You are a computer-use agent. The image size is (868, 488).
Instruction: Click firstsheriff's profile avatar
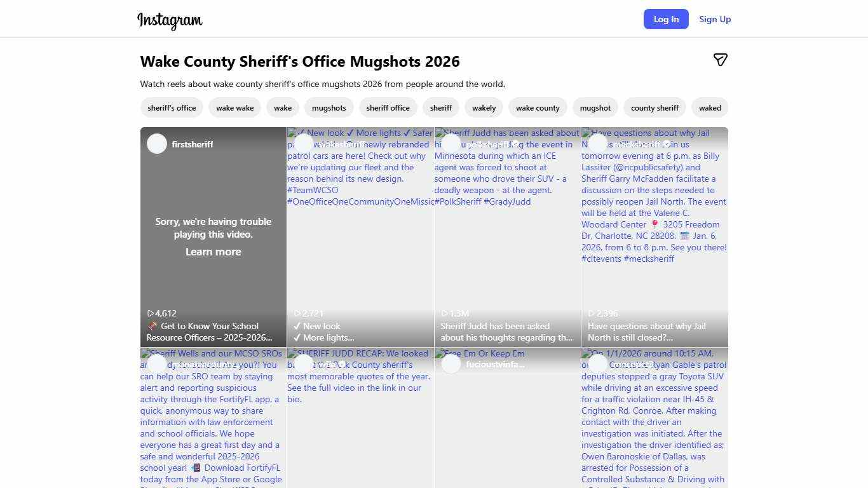tap(156, 144)
